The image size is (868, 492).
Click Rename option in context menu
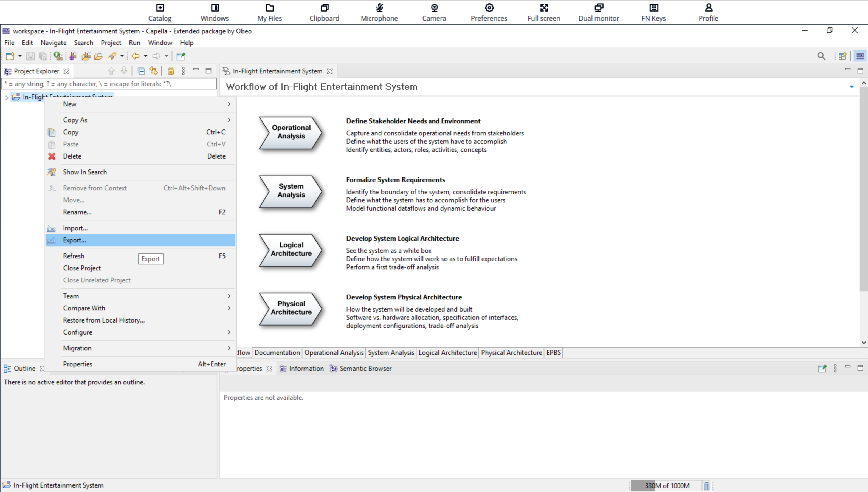coord(77,211)
